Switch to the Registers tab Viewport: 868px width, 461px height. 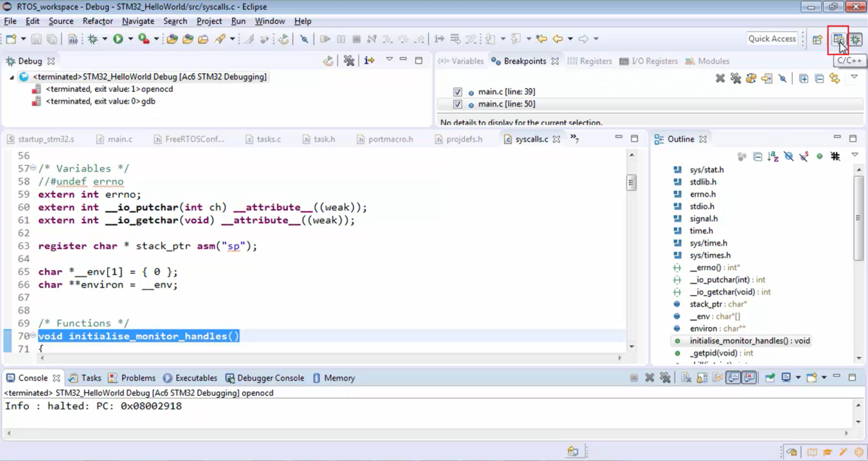pyautogui.click(x=590, y=62)
